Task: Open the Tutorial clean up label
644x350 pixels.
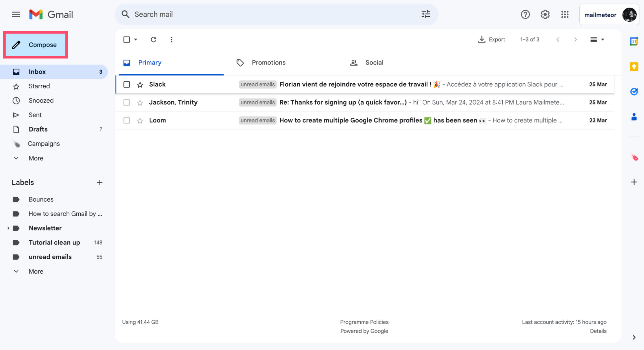Action: (55, 242)
